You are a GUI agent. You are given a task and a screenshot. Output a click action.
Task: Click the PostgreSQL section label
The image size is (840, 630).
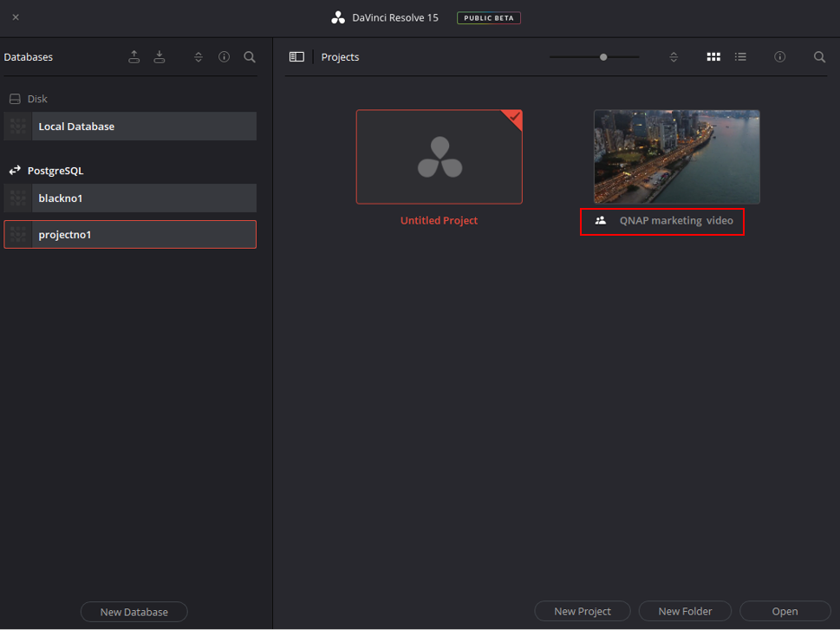55,171
